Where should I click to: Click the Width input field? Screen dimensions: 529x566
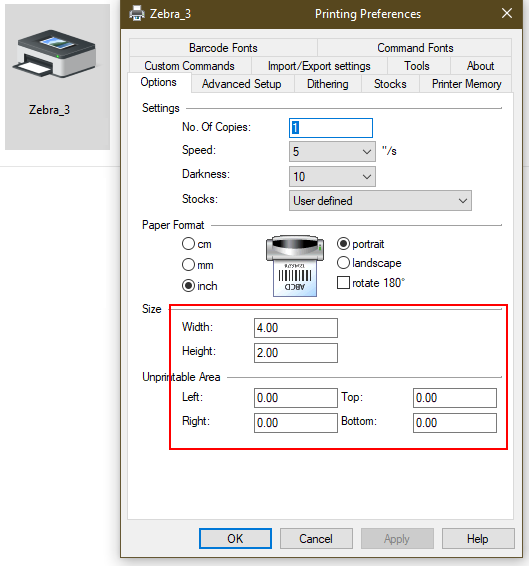point(296,328)
